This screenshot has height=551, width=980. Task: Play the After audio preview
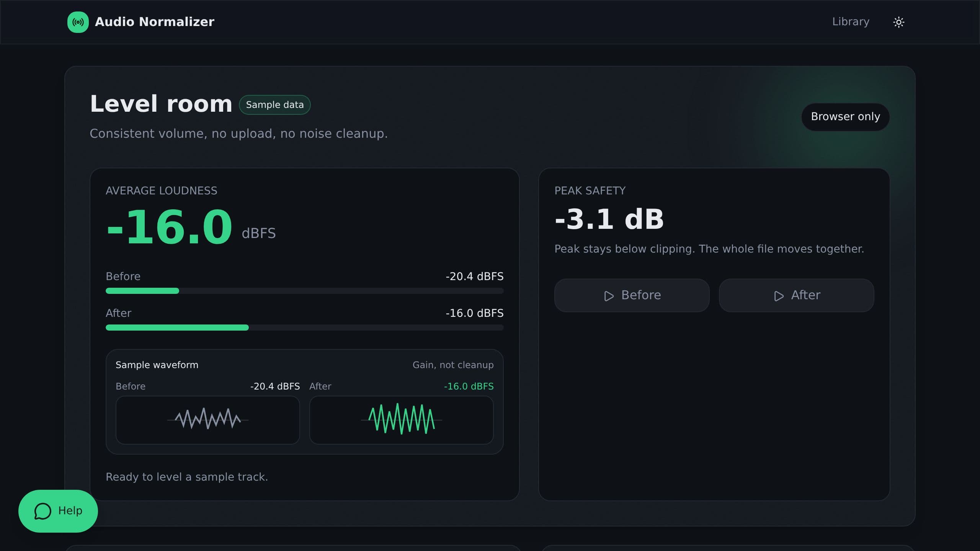tap(796, 295)
